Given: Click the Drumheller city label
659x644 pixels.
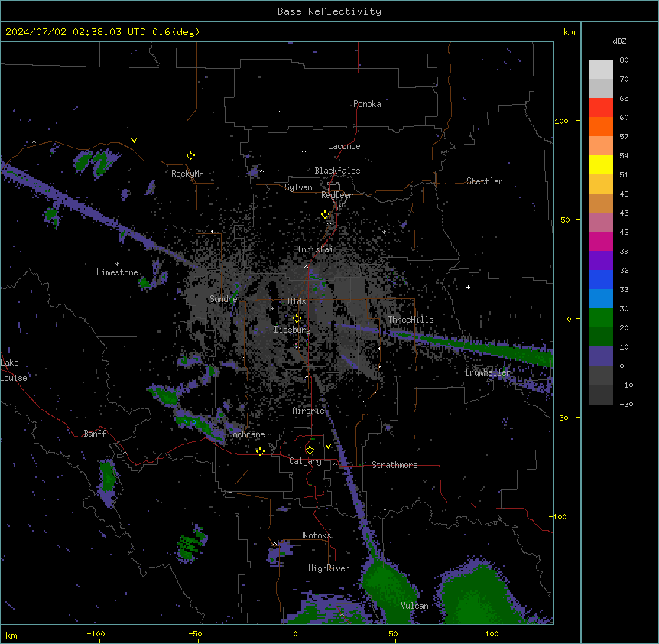Looking at the screenshot, I should [488, 372].
